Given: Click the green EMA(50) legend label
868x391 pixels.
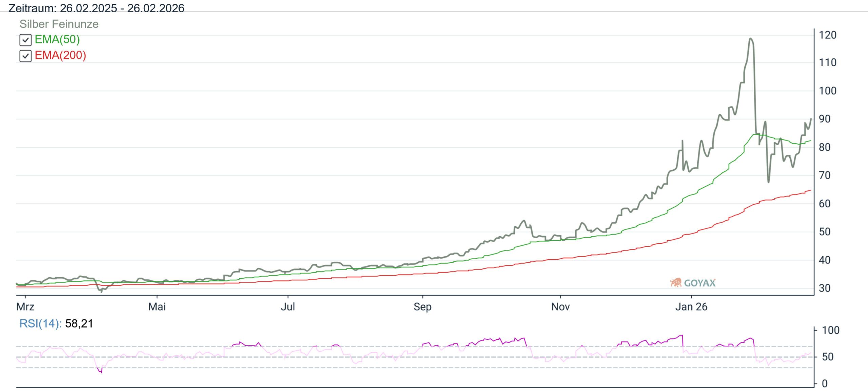Looking at the screenshot, I should click(x=57, y=39).
